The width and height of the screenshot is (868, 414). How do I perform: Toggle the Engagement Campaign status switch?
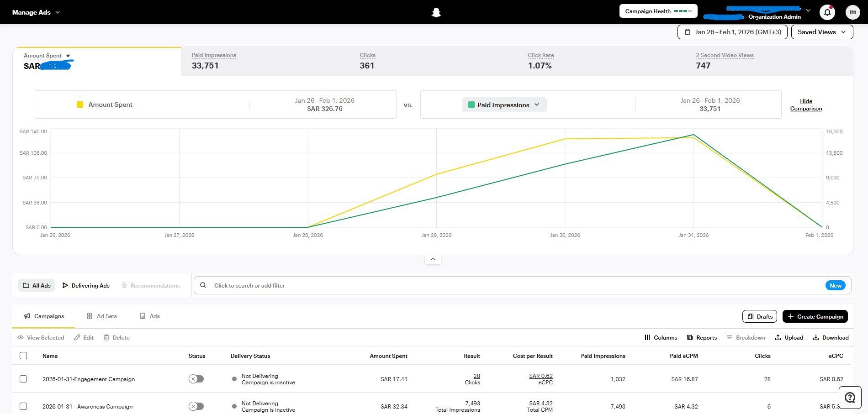[x=196, y=379]
